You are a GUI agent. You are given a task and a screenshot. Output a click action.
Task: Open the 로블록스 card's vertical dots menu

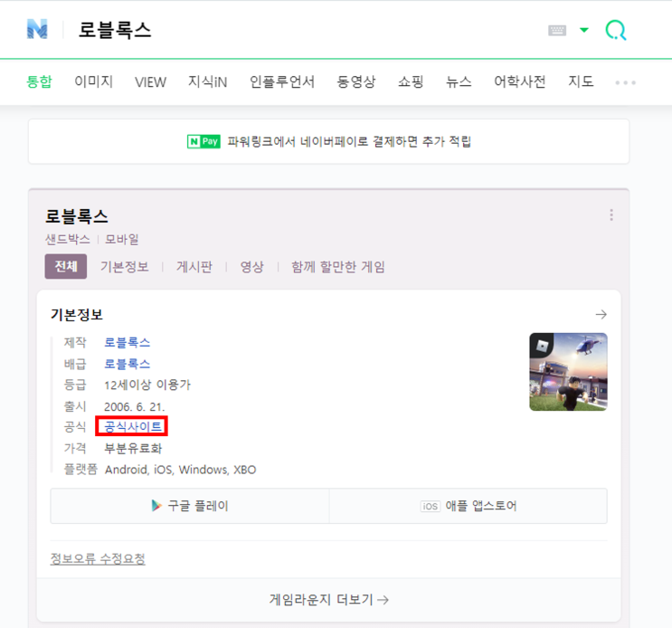tap(611, 214)
